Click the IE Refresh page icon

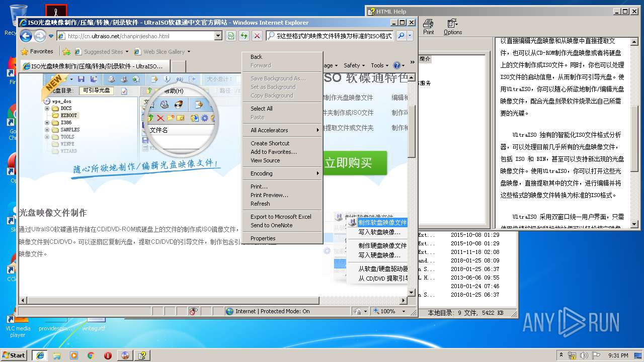244,36
